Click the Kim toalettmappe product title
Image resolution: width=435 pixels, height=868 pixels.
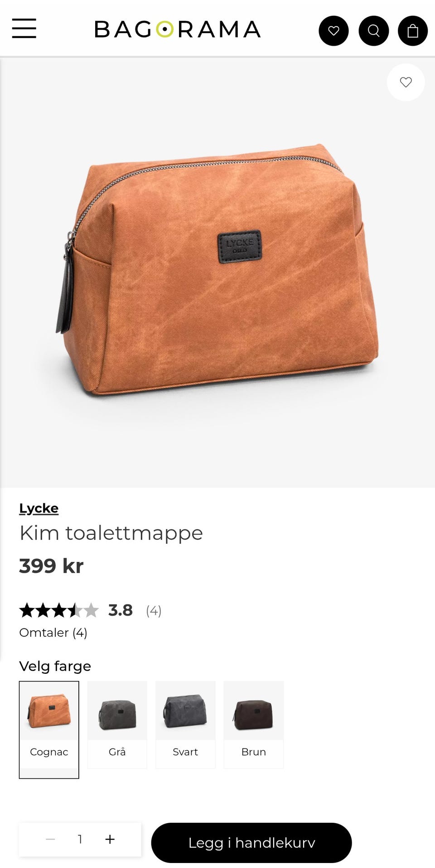point(111,533)
